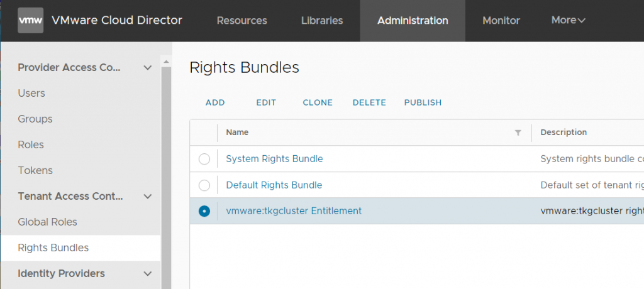644x289 pixels.
Task: Click the sidebar scroll-up arrow
Action: (166, 62)
